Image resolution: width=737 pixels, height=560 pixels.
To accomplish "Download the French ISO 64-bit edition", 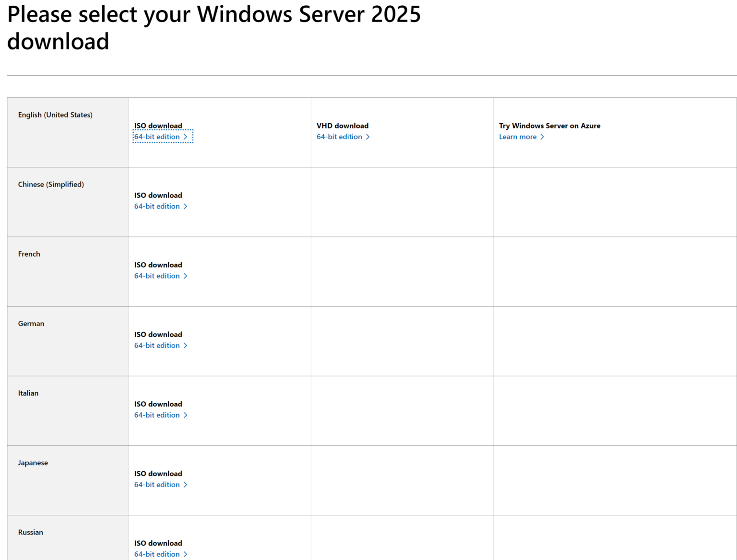I will coord(156,276).
